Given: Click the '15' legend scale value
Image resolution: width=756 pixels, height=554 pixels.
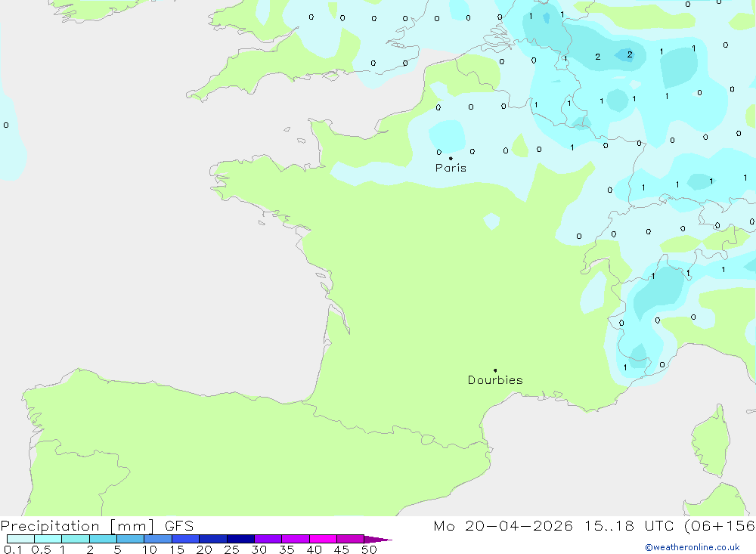Looking at the screenshot, I should [177, 549].
